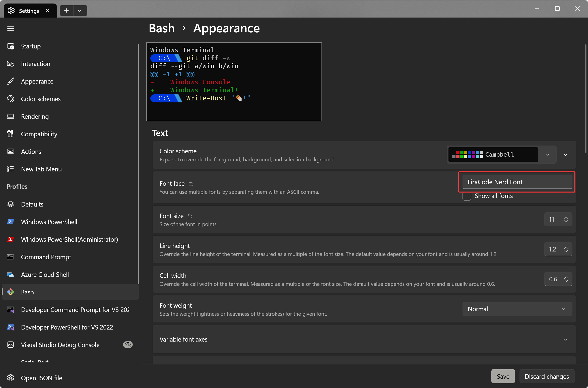This screenshot has height=388, width=588.
Task: Select the Windows PowerShell profile icon
Action: click(x=11, y=222)
